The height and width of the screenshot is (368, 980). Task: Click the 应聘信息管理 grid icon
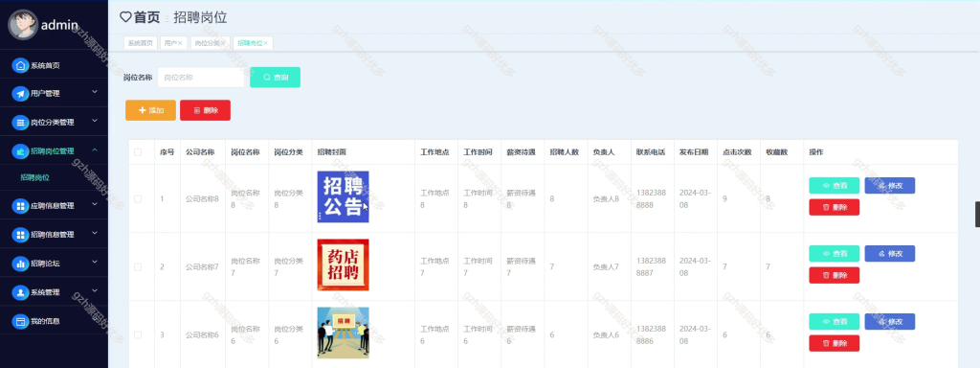point(21,205)
